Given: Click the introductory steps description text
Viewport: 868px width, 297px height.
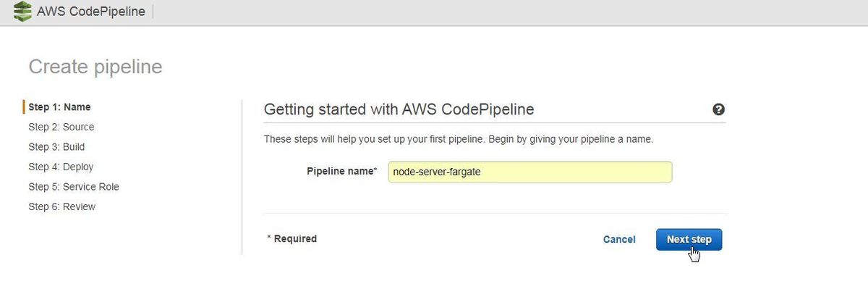Looking at the screenshot, I should coord(459,138).
